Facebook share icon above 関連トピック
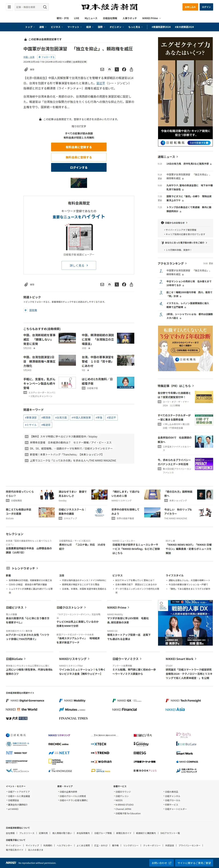 [x=124, y=284]
